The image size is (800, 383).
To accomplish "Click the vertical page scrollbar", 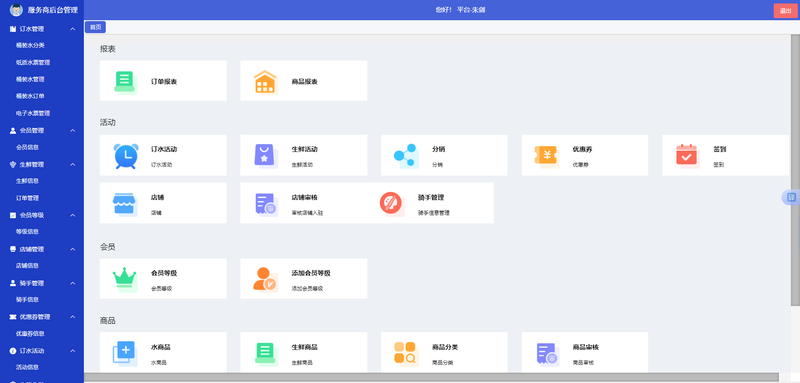I will [795, 171].
